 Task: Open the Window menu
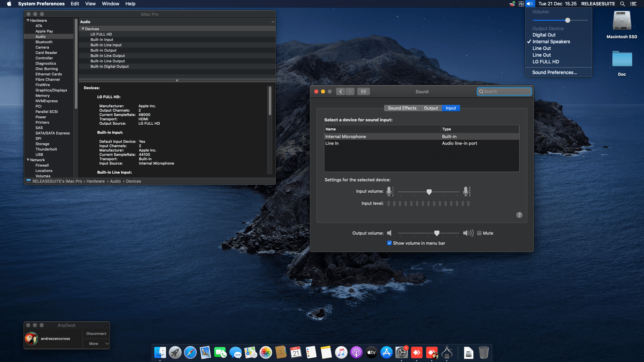[110, 4]
